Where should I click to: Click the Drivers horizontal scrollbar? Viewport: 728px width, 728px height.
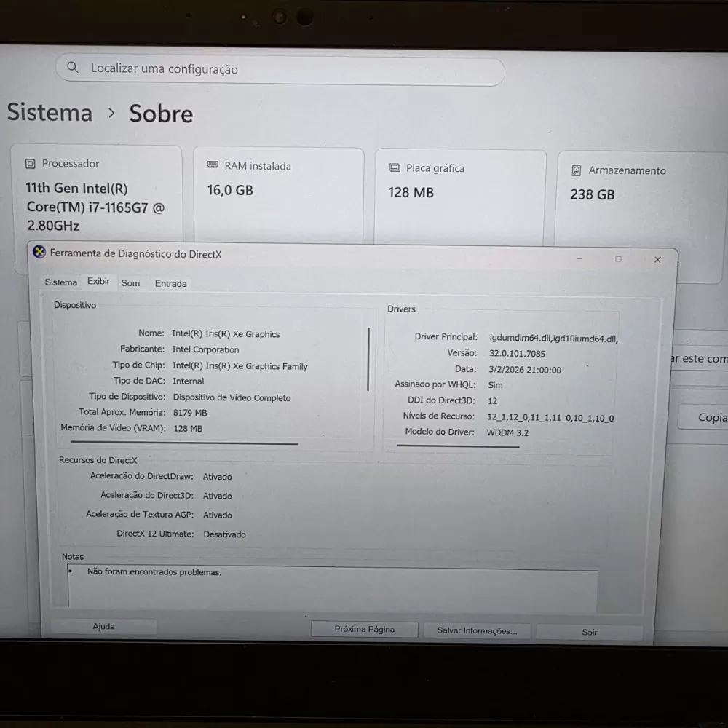pyautogui.click(x=458, y=446)
